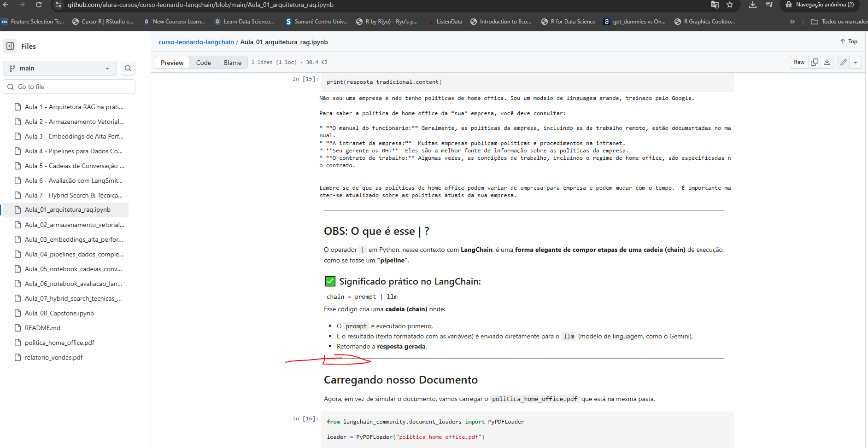Click the code line chain = prompt | llm

coord(362,297)
